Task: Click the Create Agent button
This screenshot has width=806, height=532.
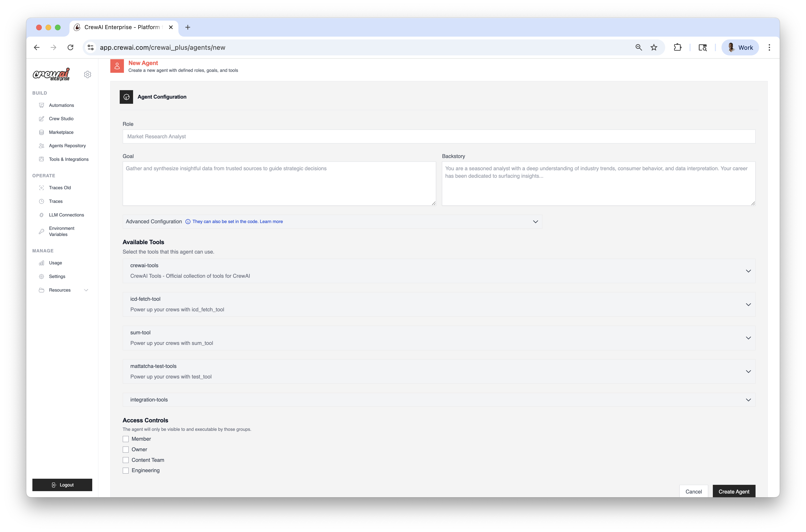Action: [x=734, y=491]
